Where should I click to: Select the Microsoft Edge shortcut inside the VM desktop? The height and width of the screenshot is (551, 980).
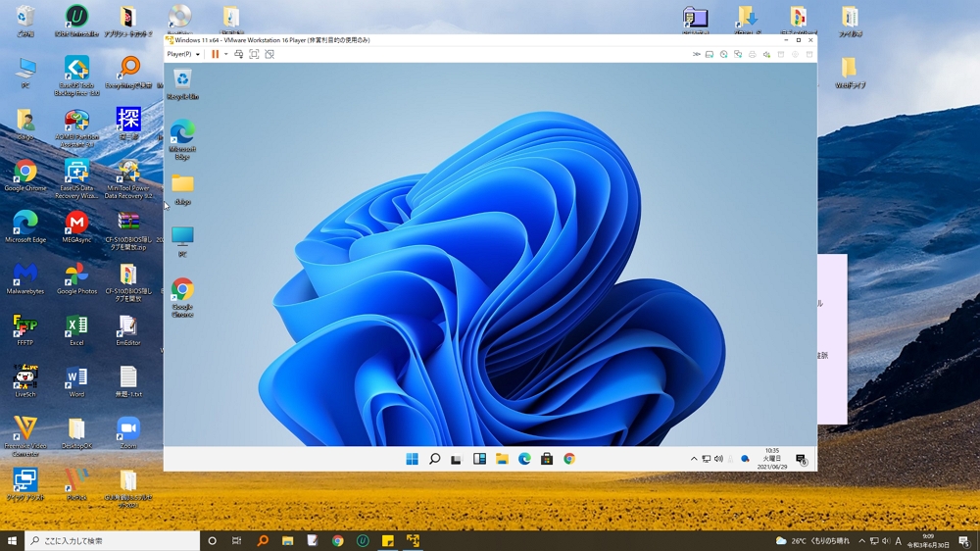pyautogui.click(x=182, y=140)
